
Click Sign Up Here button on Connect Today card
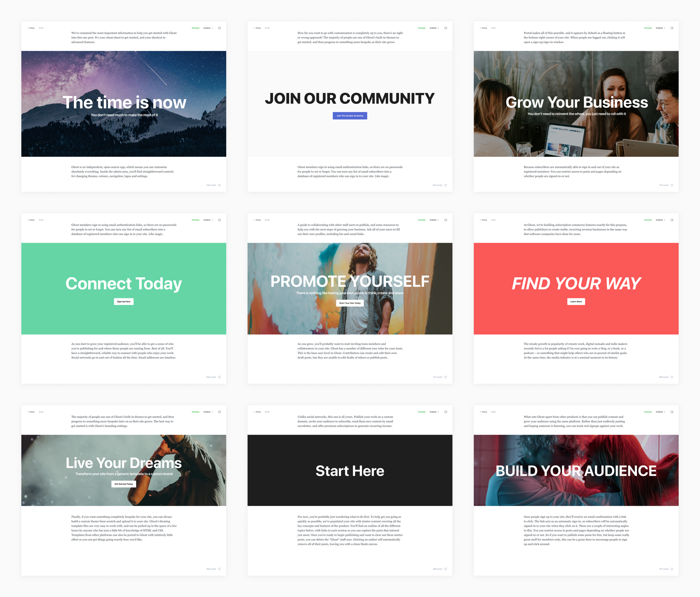pyautogui.click(x=123, y=301)
